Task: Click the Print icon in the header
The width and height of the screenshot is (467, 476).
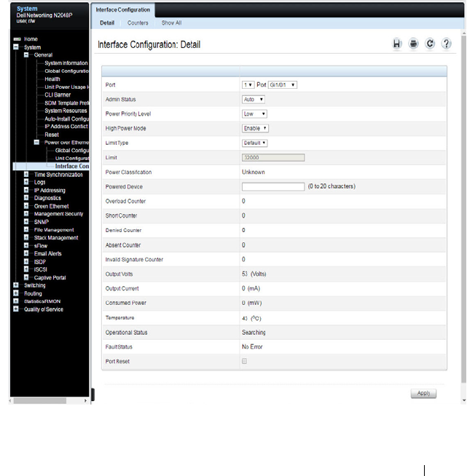Action: point(414,44)
